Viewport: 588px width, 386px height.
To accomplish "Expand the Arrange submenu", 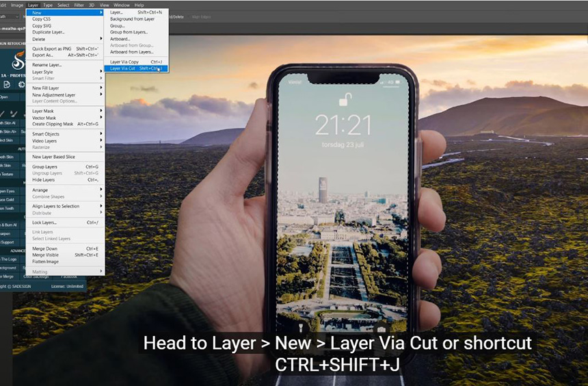I will pyautogui.click(x=65, y=190).
